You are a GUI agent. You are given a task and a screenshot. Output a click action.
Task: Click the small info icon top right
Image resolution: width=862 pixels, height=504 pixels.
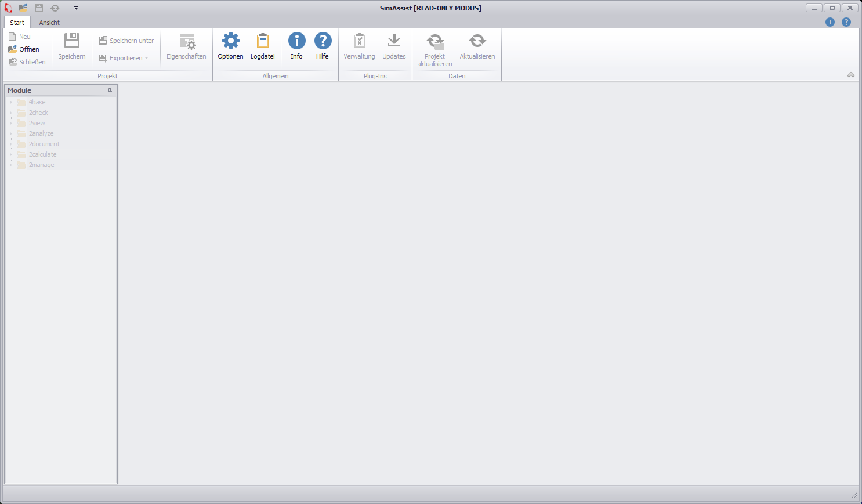[x=830, y=22]
